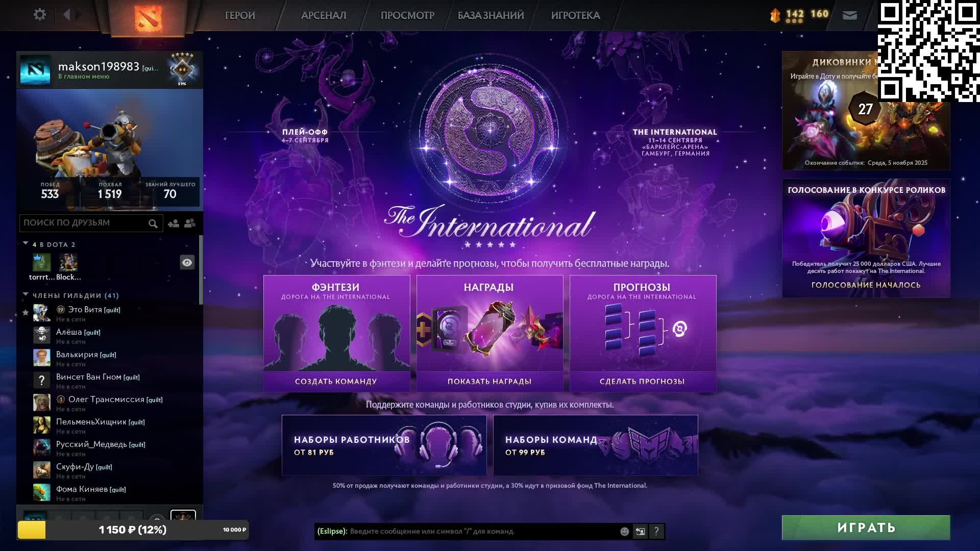Click the back arrow in top bar

67,15
